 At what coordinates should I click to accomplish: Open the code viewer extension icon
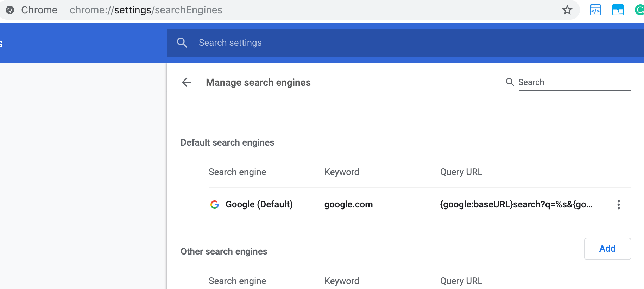[595, 10]
